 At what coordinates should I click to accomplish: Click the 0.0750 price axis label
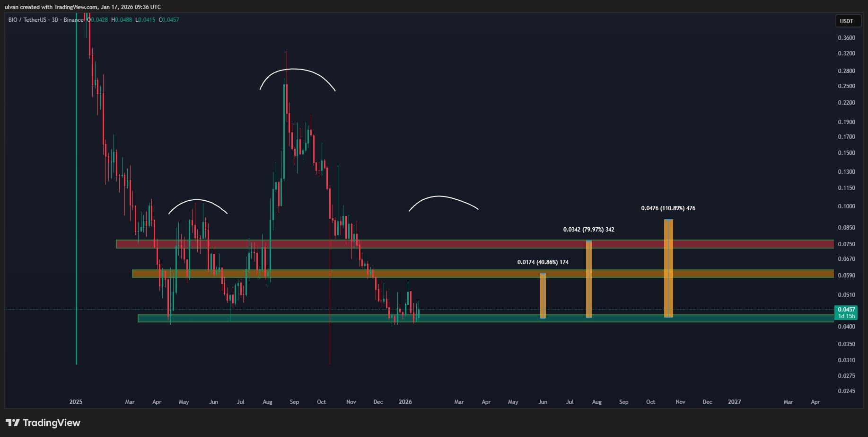pyautogui.click(x=846, y=244)
